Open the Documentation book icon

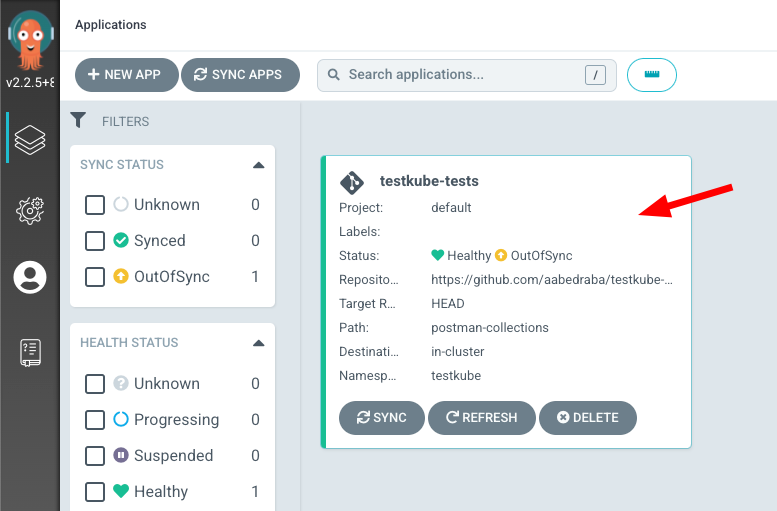tap(30, 353)
